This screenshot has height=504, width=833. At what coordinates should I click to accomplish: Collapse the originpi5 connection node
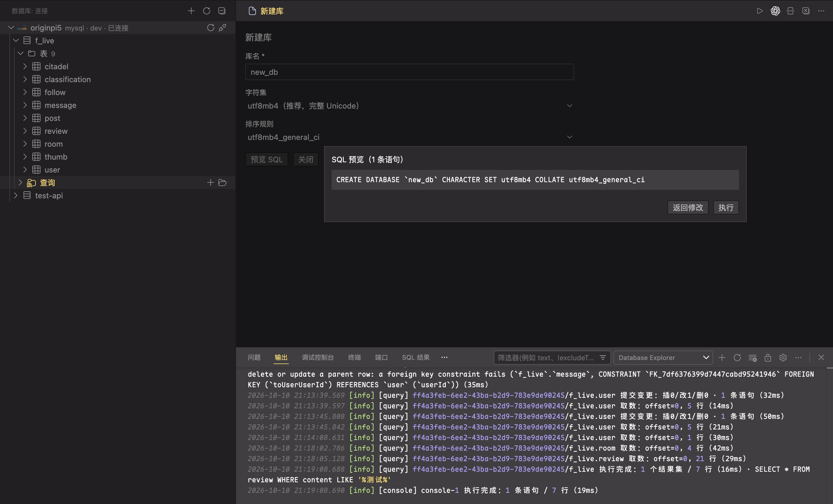click(11, 28)
